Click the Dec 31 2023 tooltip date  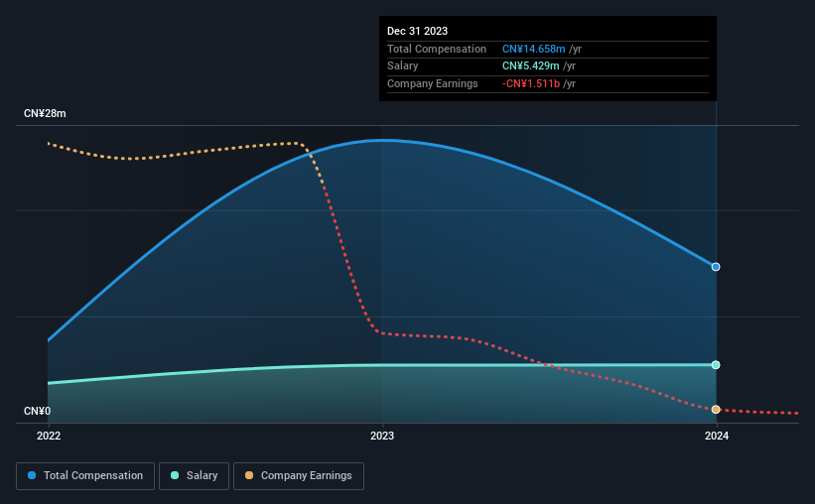pos(417,31)
